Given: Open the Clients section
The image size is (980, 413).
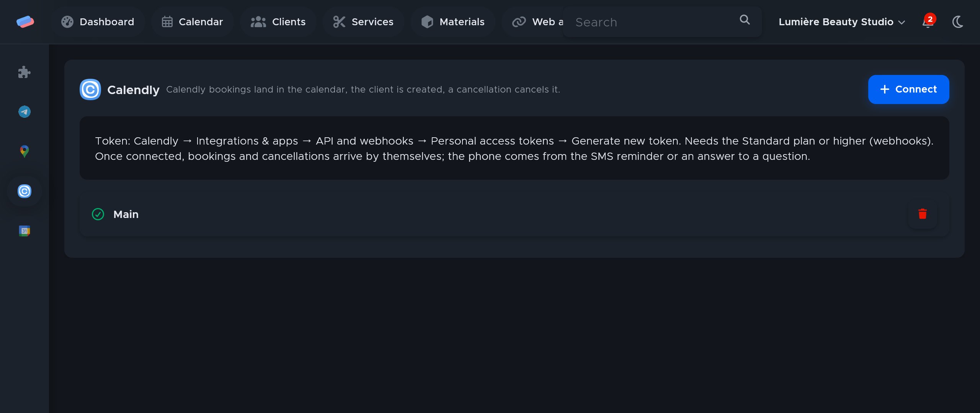Looking at the screenshot, I should coord(278,22).
